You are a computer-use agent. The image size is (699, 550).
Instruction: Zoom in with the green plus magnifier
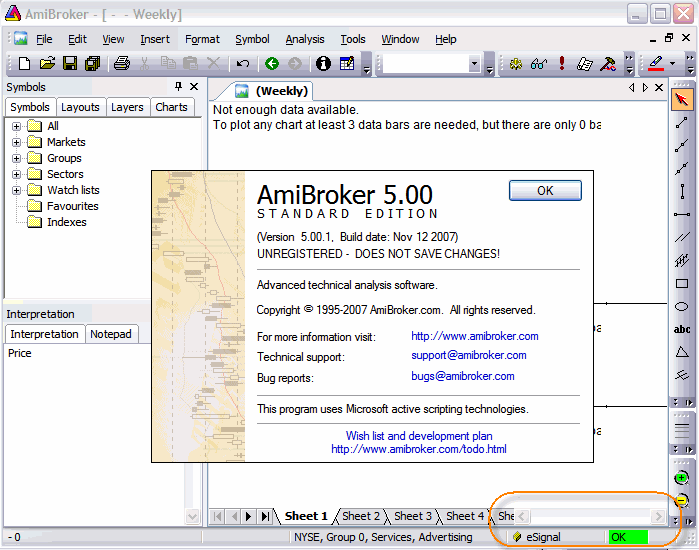click(682, 478)
